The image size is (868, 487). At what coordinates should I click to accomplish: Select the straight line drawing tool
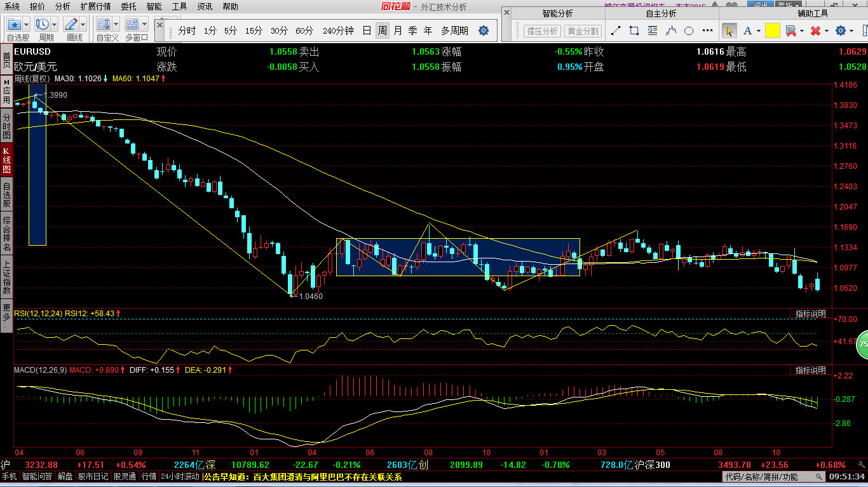pyautogui.click(x=615, y=30)
